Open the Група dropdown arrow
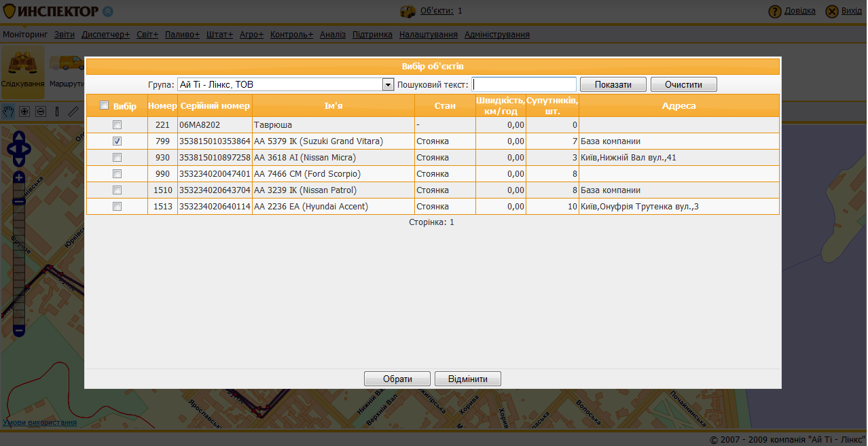Image resolution: width=868 pixels, height=446 pixels. 388,84
